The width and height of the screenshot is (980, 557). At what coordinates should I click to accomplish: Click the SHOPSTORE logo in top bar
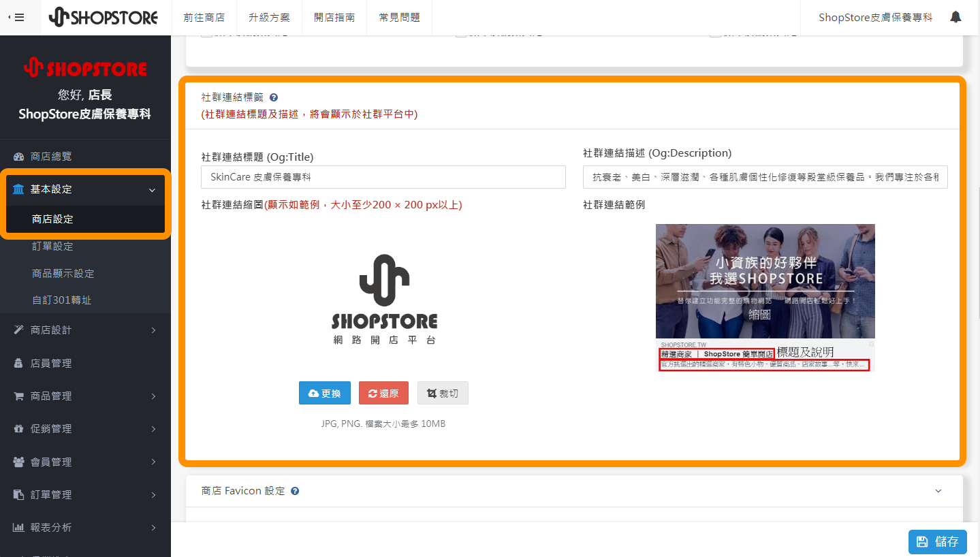[x=104, y=18]
